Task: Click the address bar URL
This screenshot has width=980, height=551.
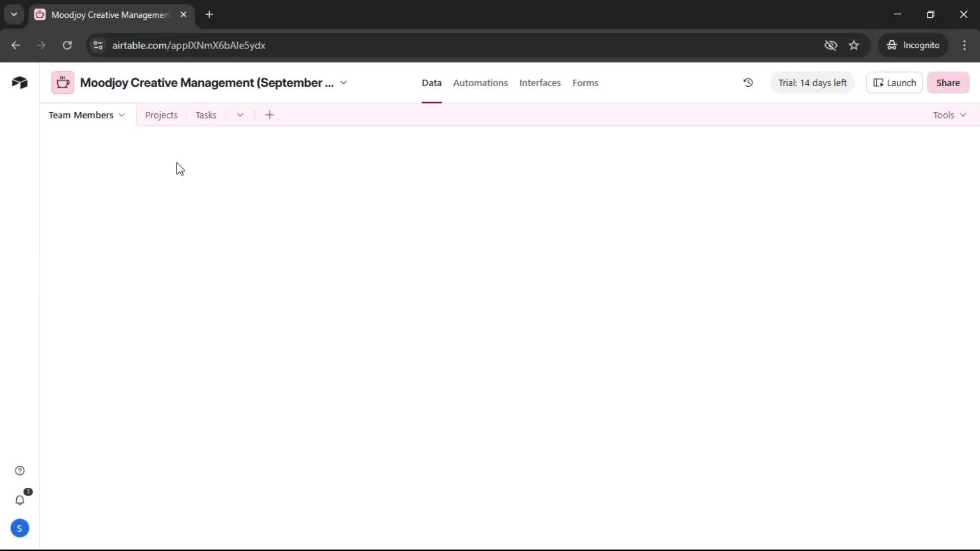Action: 189,45
